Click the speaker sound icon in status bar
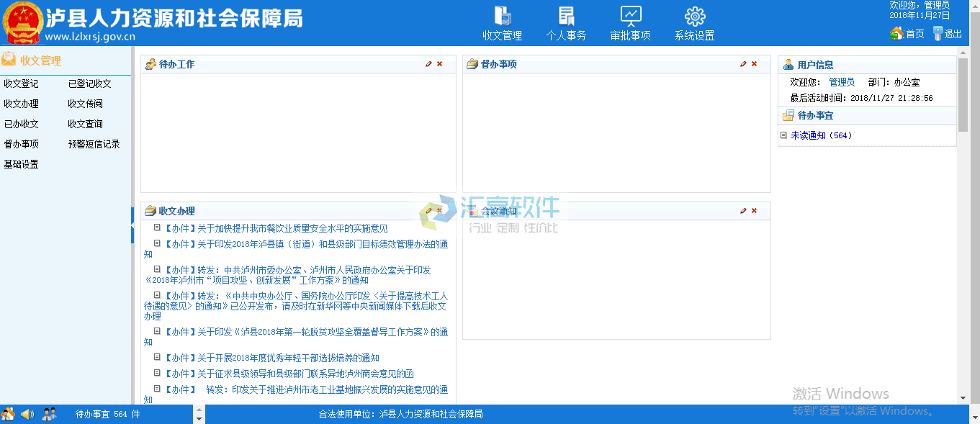This screenshot has height=424, width=980. [x=27, y=414]
